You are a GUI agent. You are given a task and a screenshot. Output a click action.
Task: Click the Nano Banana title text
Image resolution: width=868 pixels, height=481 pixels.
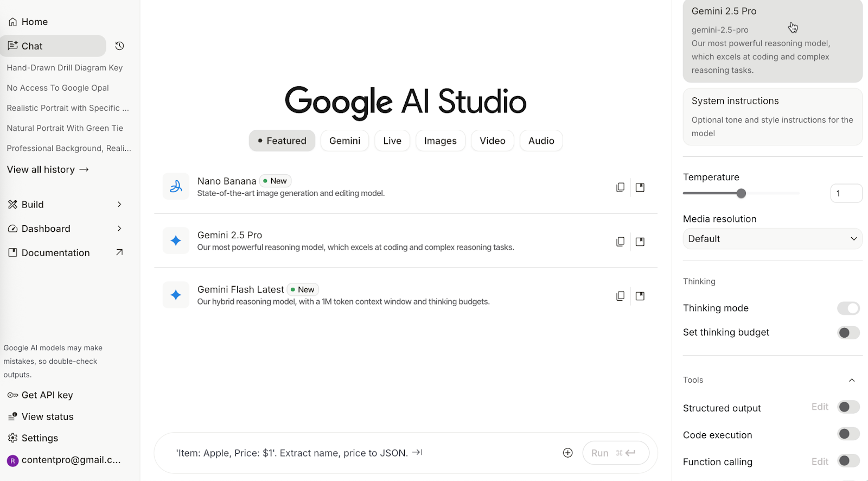point(227,181)
